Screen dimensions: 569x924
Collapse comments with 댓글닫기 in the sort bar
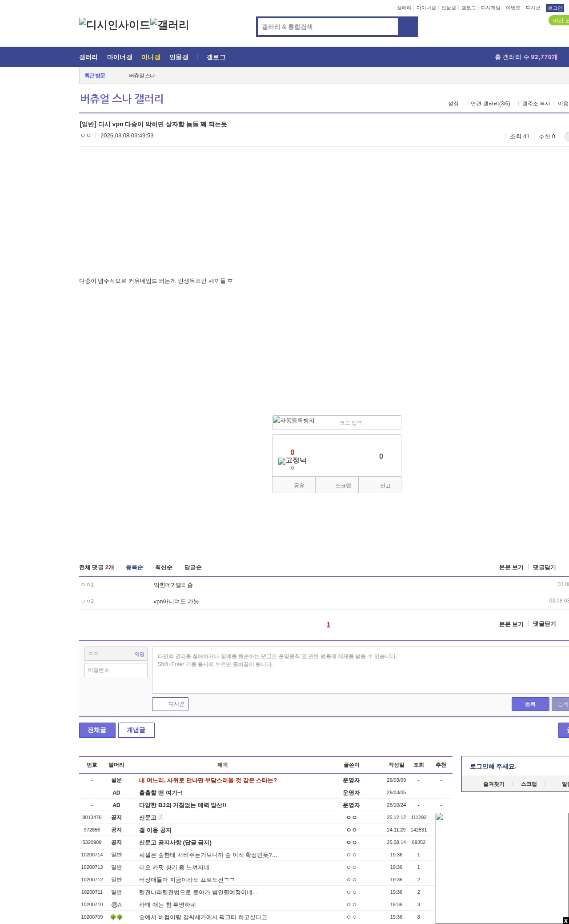[x=545, y=567]
